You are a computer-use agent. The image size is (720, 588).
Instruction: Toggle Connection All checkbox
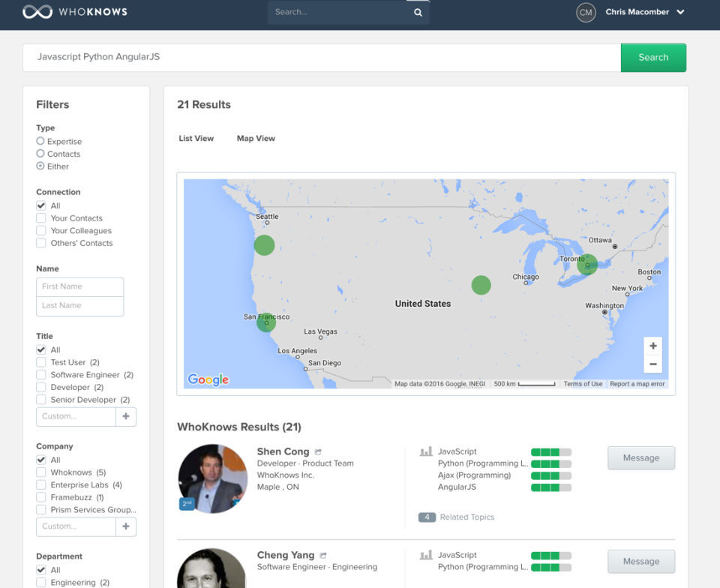(40, 205)
